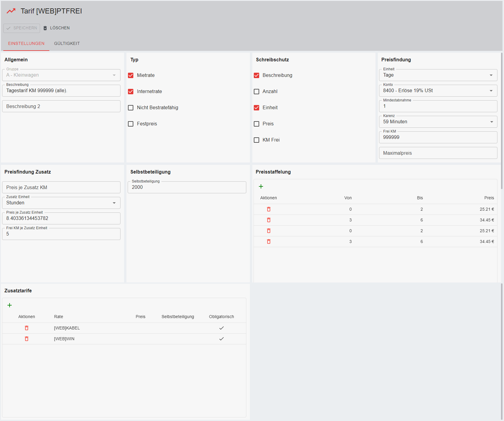This screenshot has width=504, height=421.
Task: Select the EINSTELLUNGEN tab
Action: tap(26, 43)
